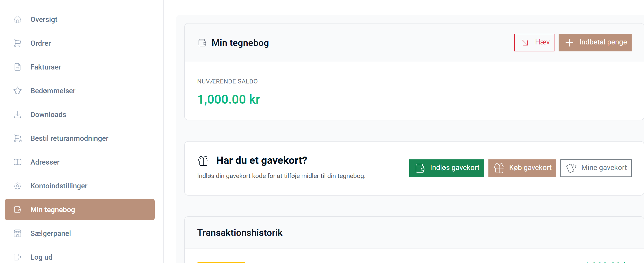
Task: Click the logout icon beside Log ud
Action: point(18,257)
